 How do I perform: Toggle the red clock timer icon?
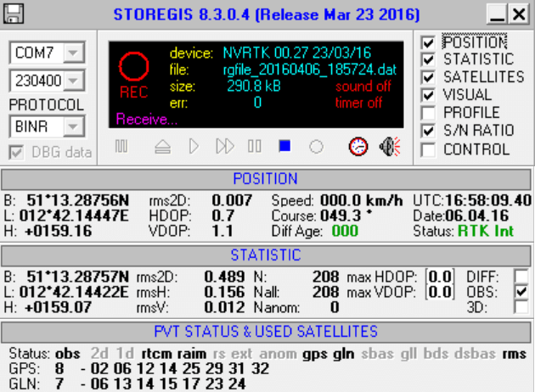(x=359, y=147)
